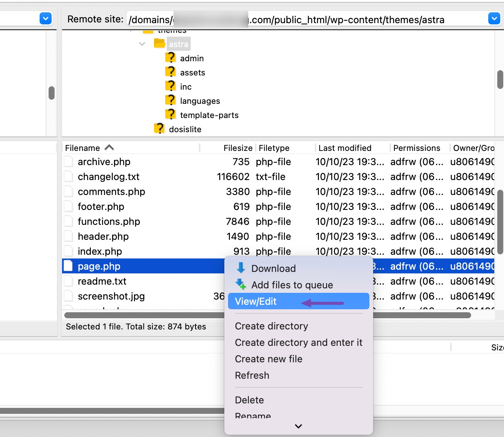Select Delete from the context menu
This screenshot has width=504, height=437.
249,400
